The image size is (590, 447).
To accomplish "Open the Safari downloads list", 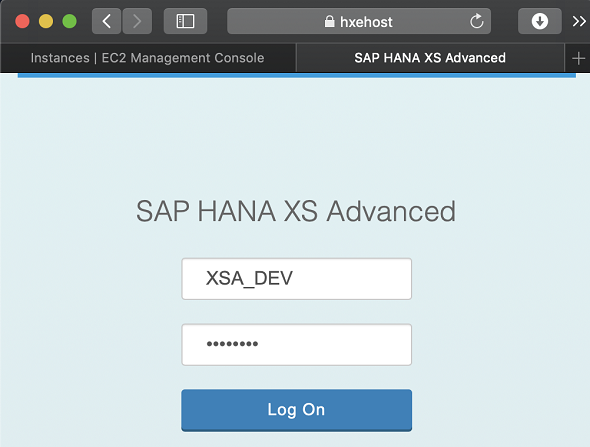I will (540, 21).
